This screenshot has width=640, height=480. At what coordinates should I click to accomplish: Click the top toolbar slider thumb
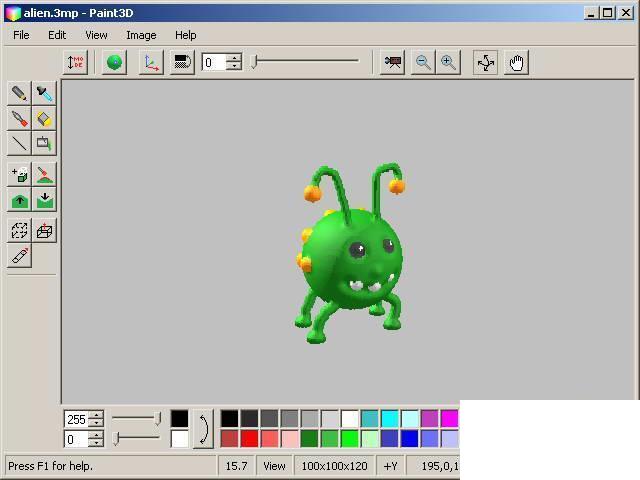pos(254,62)
